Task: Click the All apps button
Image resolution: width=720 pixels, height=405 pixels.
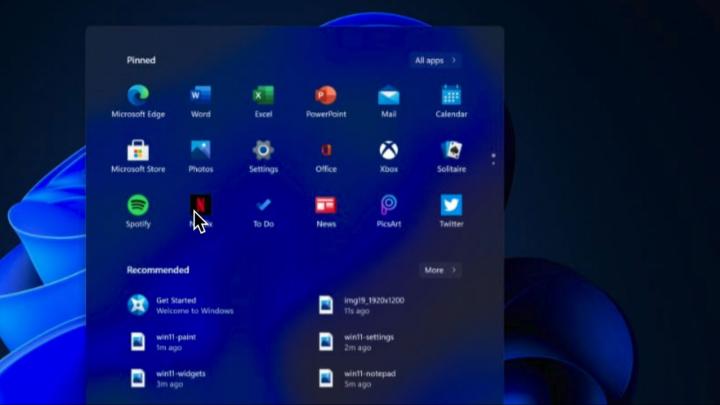Action: click(435, 60)
